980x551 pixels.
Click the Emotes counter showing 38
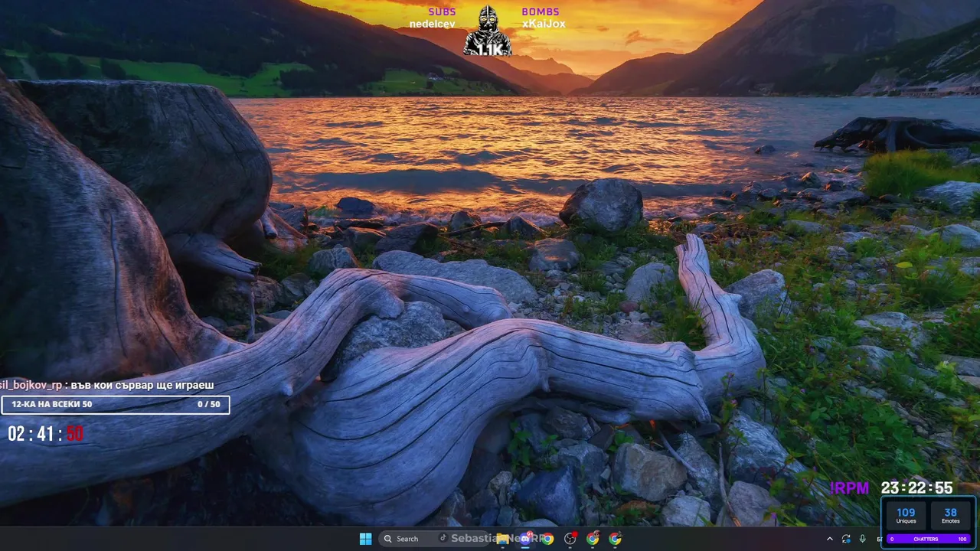click(950, 515)
